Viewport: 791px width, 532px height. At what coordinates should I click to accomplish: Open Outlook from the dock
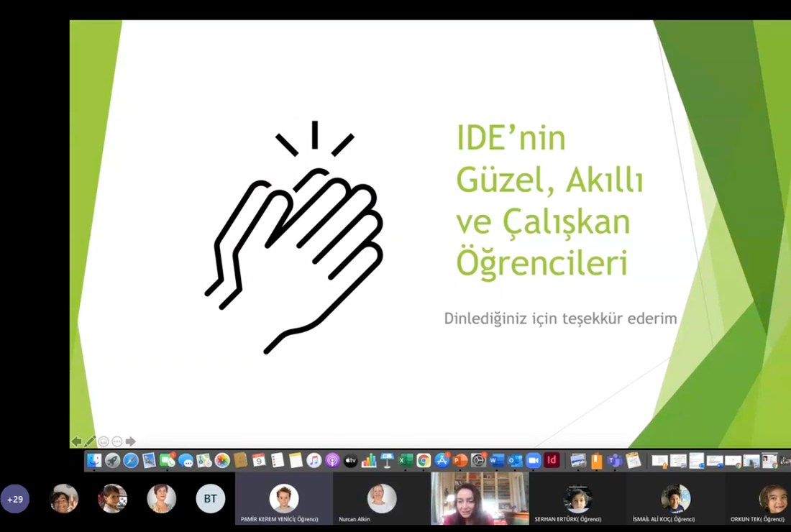coord(515,460)
